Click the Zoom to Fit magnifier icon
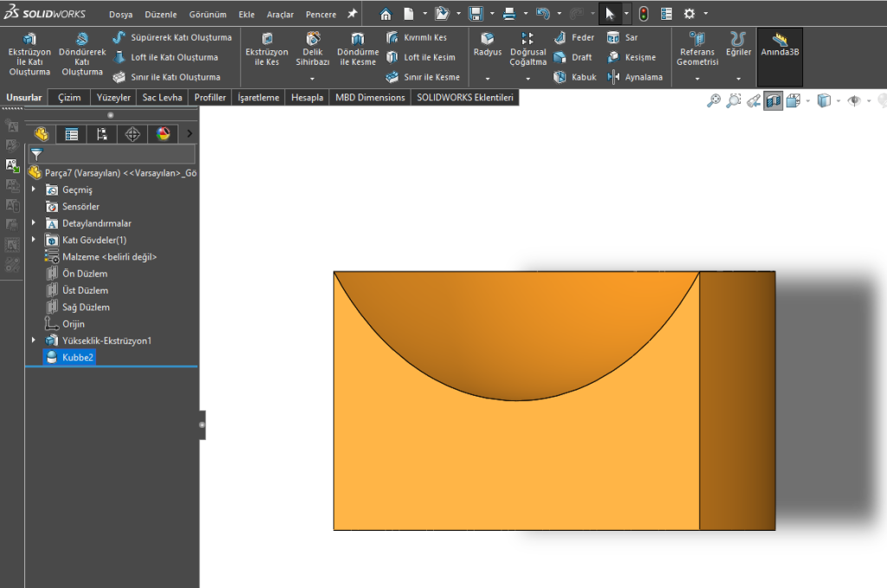The width and height of the screenshot is (887, 588). coord(714,101)
